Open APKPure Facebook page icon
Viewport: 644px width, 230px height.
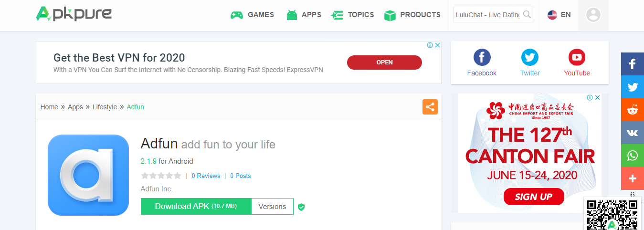coord(482,58)
